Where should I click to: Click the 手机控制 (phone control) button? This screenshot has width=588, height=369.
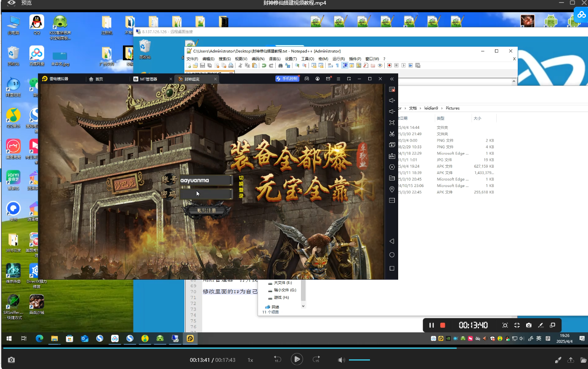[287, 79]
